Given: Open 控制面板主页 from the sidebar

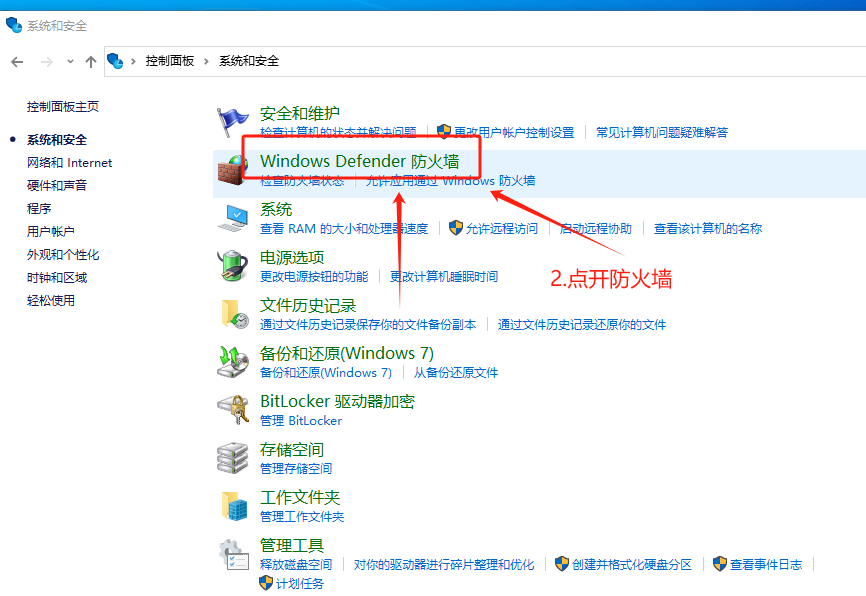Looking at the screenshot, I should [64, 106].
